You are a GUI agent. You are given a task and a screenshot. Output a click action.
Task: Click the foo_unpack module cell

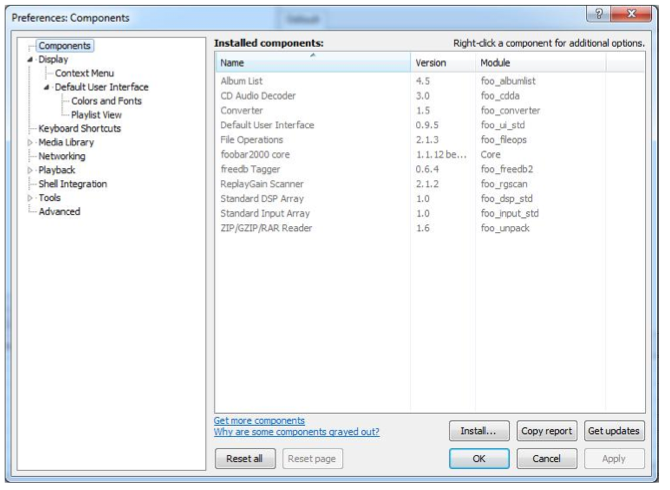pos(505,228)
